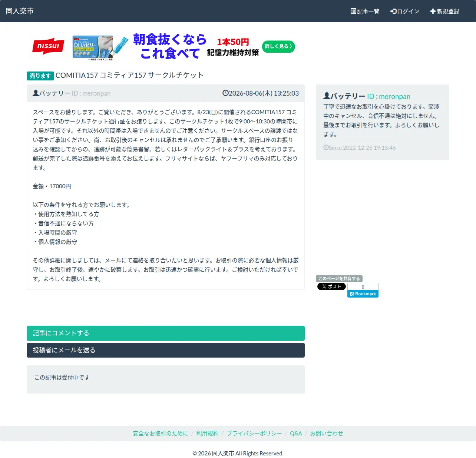The height and width of the screenshot is (458, 476).
Task: Open the プライバシーポリシー footer link
Action: click(254, 434)
